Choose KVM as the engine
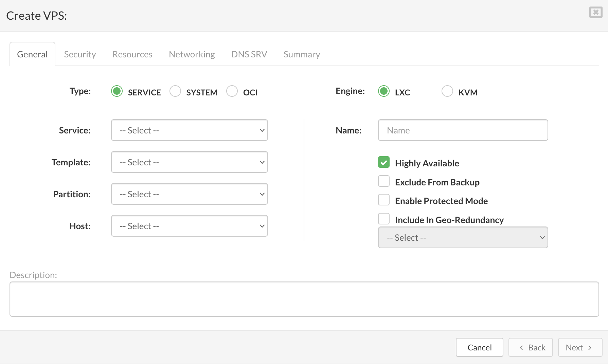Viewport: 608px width, 364px height. [x=447, y=91]
